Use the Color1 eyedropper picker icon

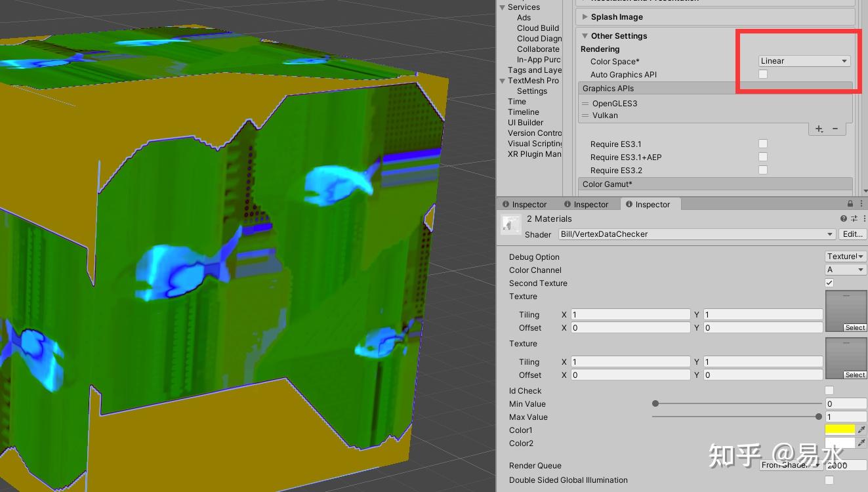pyautogui.click(x=861, y=429)
